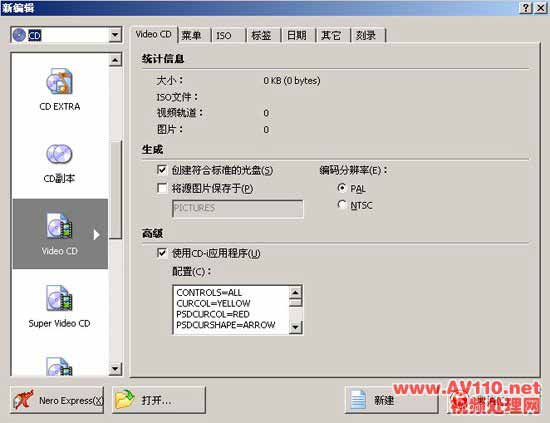550x423 pixels.
Task: Pick the Super Video CD icon
Action: [59, 298]
